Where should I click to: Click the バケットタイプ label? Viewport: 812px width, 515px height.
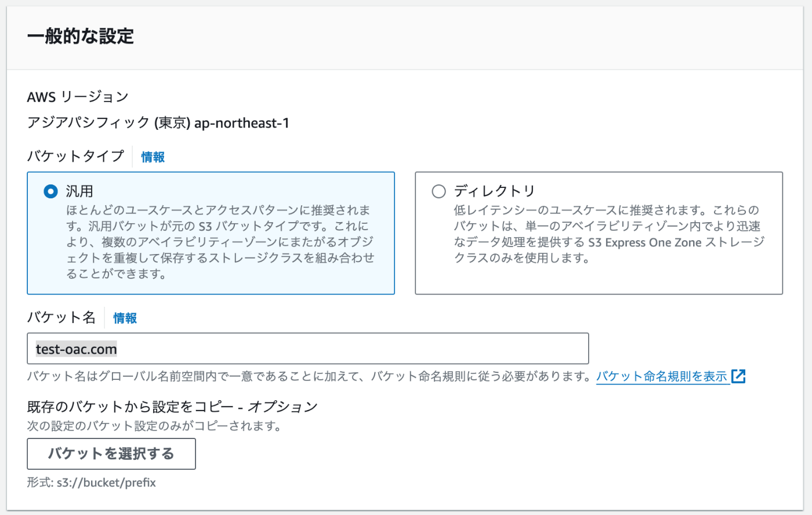(x=75, y=156)
